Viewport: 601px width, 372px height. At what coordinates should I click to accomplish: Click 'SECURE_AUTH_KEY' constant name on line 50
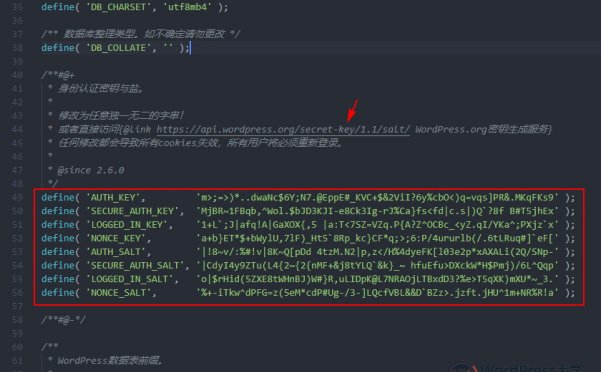point(135,211)
